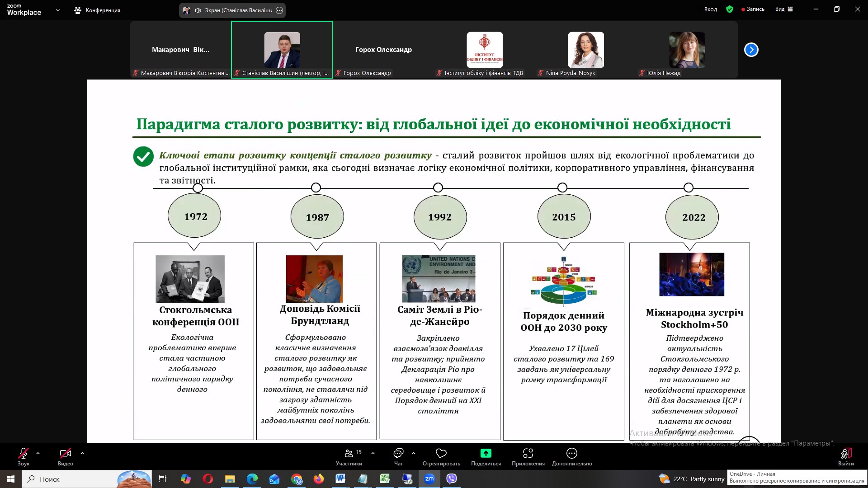Click heading 'Саміт Землі в Ріо-де-Жанейро'

440,315
